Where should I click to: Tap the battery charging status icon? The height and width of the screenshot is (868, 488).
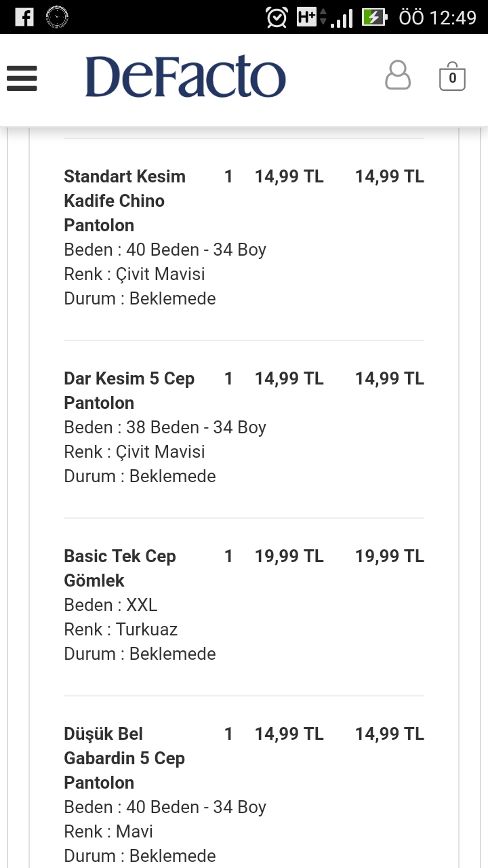pos(375,17)
